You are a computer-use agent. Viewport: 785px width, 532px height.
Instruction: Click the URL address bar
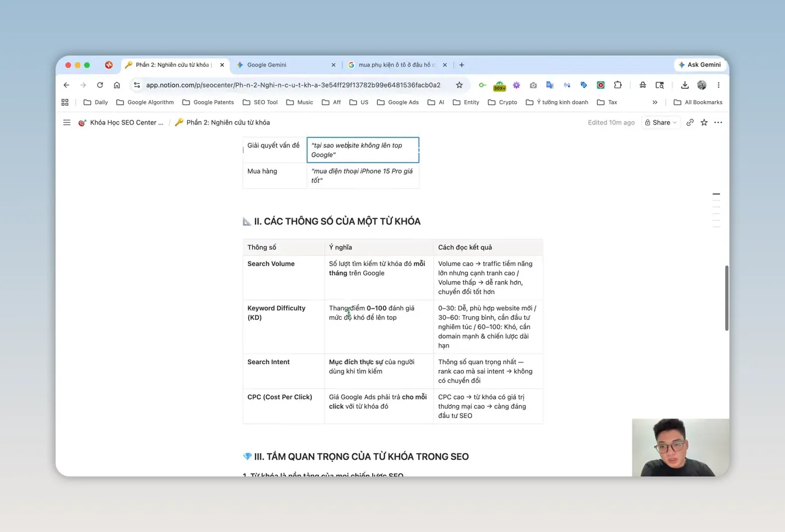click(293, 85)
